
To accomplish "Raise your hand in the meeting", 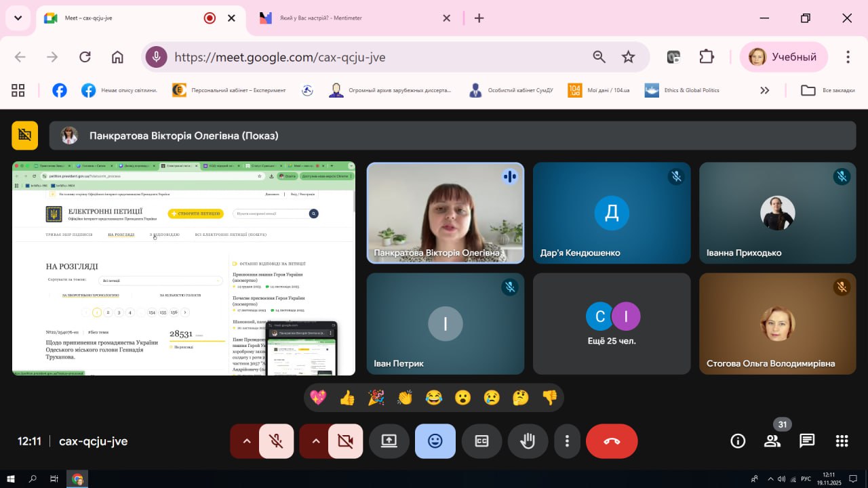I will 528,441.
